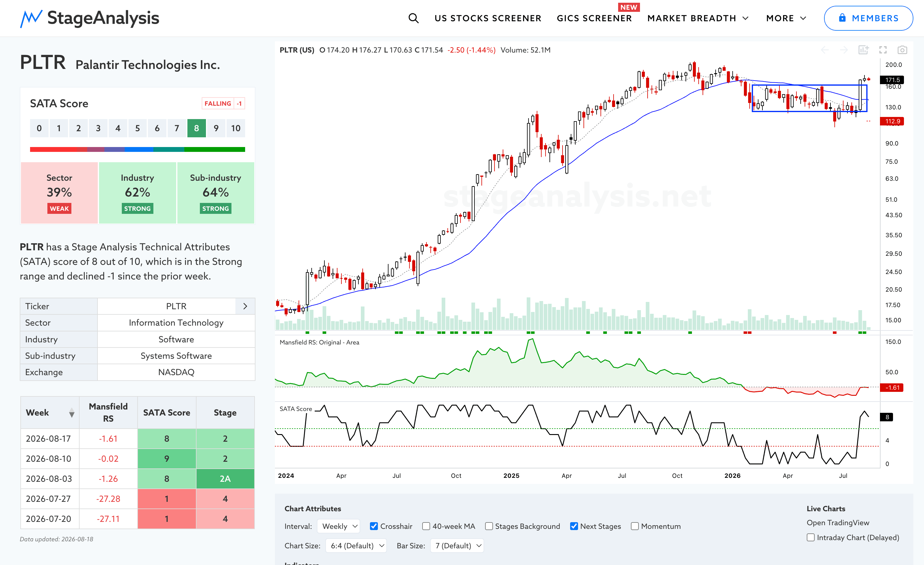Open GICS Screener menu item
This screenshot has width=924, height=565.
[594, 18]
